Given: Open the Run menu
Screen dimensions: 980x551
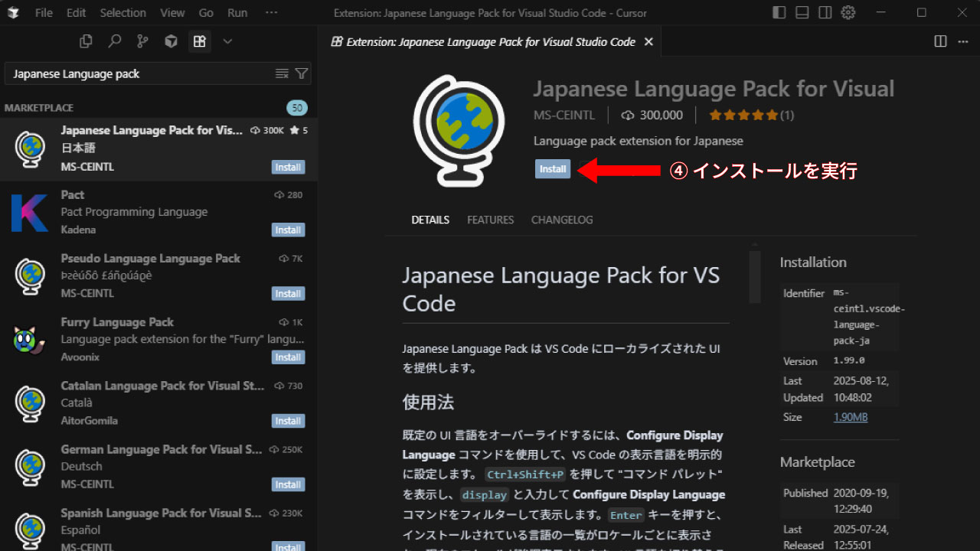Looking at the screenshot, I should (237, 13).
